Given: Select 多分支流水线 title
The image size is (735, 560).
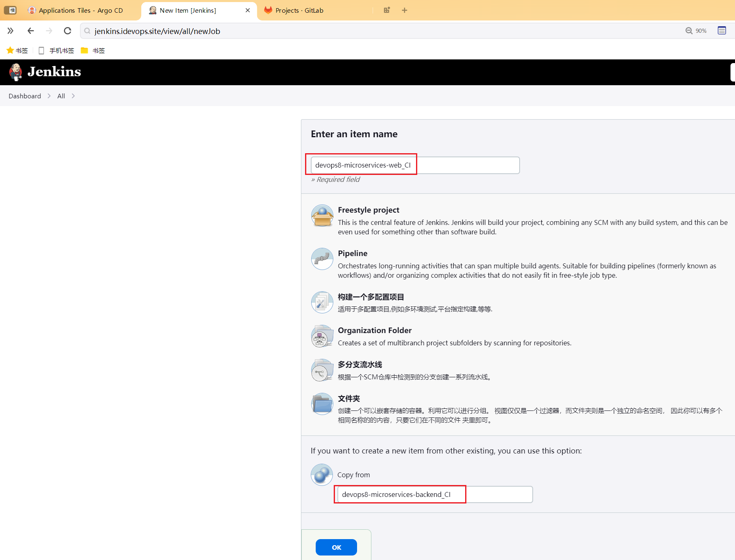Looking at the screenshot, I should (360, 364).
